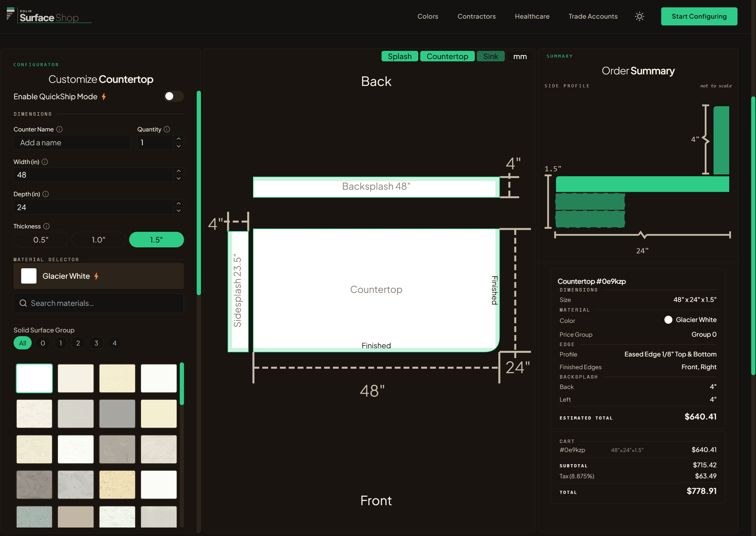756x536 pixels.
Task: Click the Quantity info icon
Action: [x=167, y=129]
